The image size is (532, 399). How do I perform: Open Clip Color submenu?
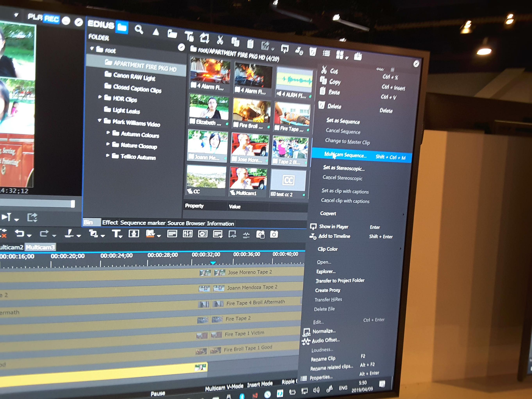[328, 249]
